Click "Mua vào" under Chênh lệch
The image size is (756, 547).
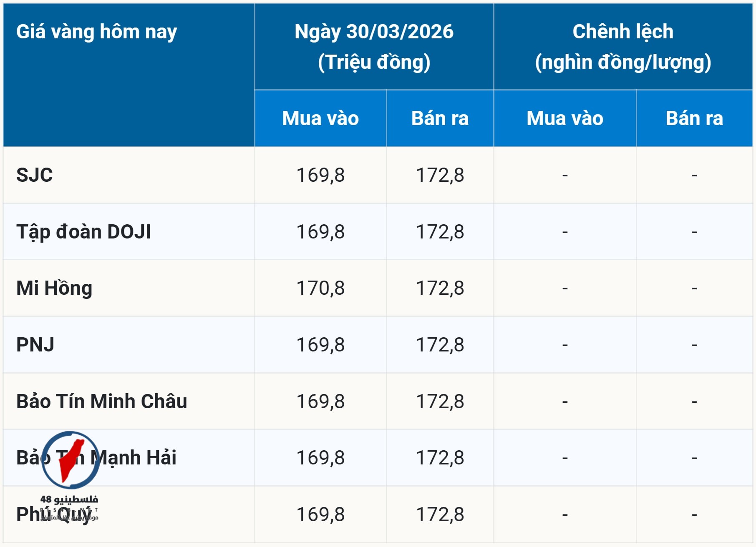click(x=564, y=118)
